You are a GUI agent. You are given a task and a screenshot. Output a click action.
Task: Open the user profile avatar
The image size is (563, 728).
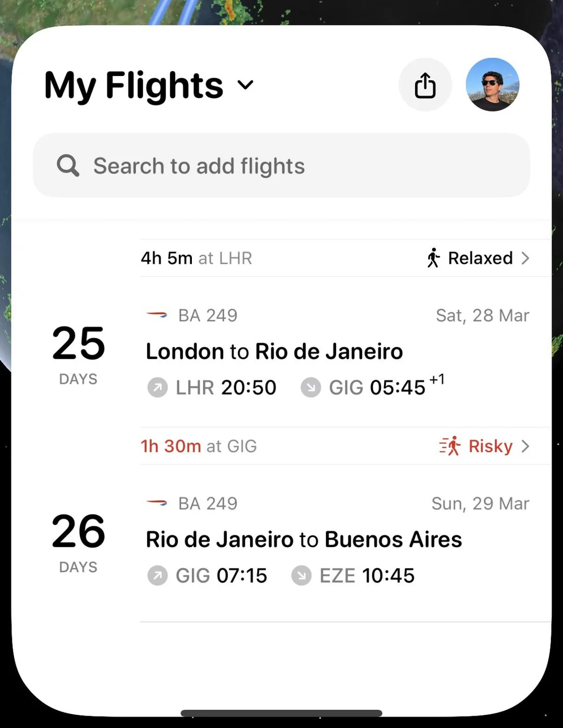coord(492,84)
